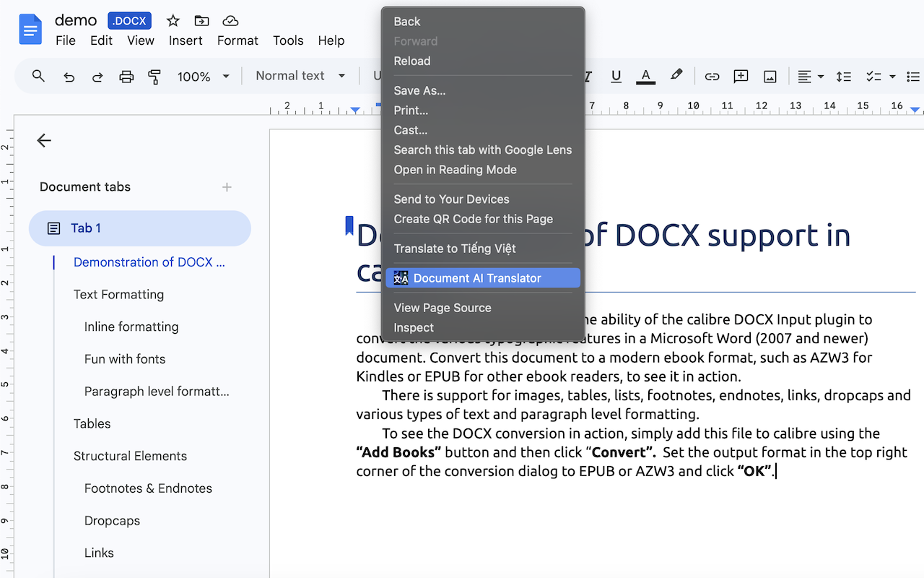
Task: Click the blue bookmark beside the heading
Action: [349, 225]
